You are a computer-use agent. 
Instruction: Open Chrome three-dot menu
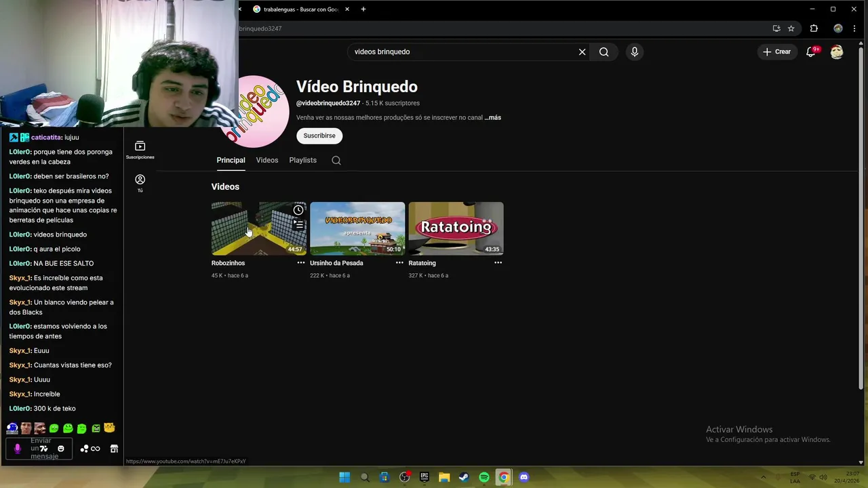pos(854,28)
